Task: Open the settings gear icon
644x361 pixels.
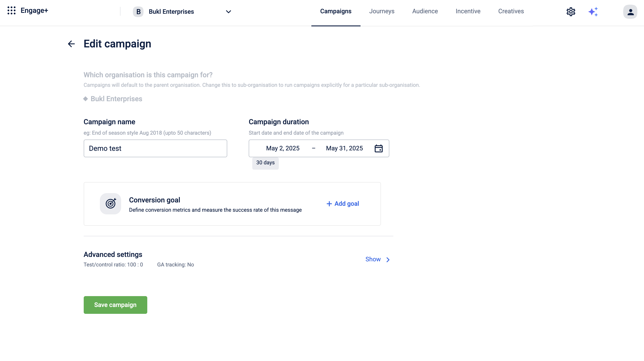Action: click(571, 12)
